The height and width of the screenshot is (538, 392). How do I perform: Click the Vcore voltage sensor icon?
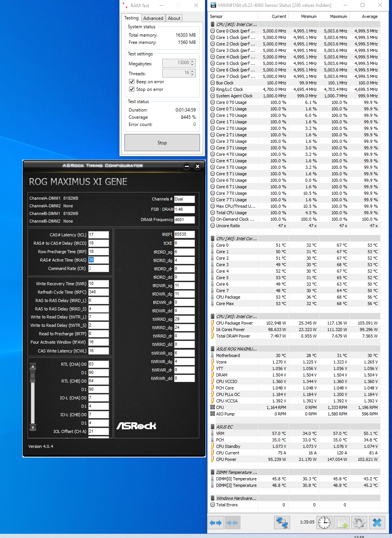(213, 362)
